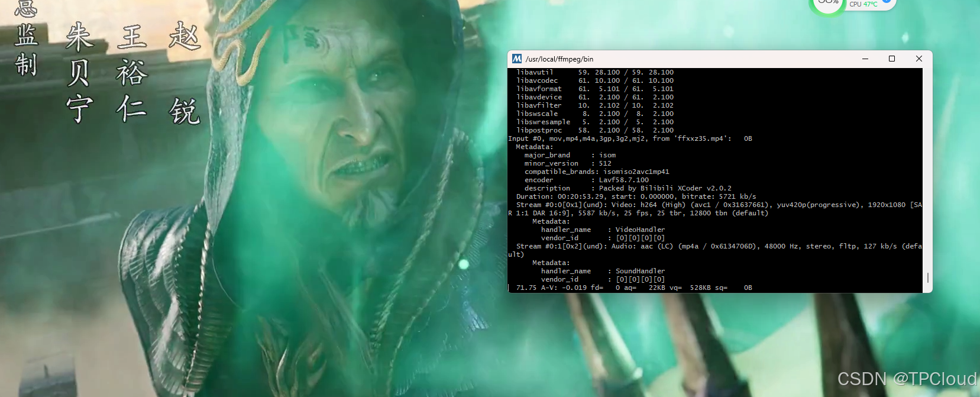Click the minor_version : 512 line

click(x=568, y=163)
